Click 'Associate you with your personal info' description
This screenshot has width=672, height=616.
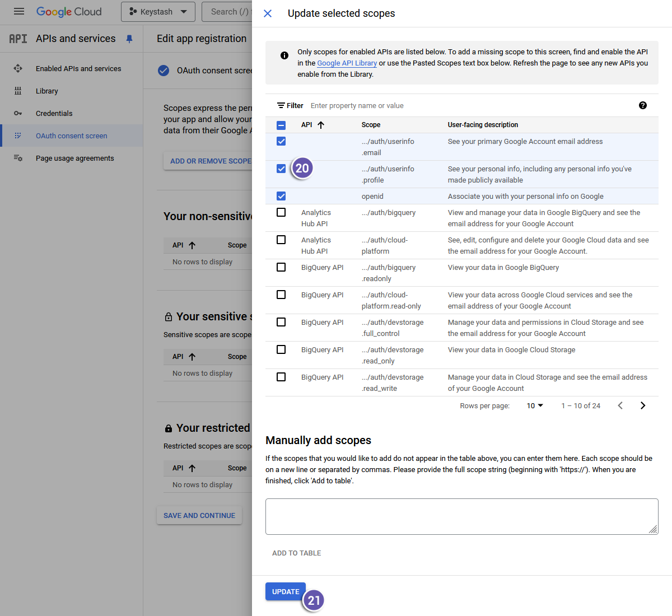[x=525, y=196]
